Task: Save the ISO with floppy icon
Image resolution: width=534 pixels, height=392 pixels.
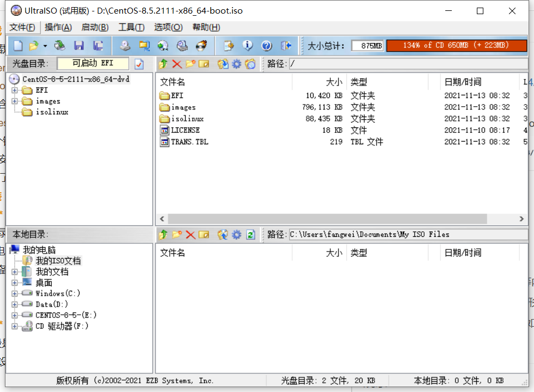Action: pos(79,46)
